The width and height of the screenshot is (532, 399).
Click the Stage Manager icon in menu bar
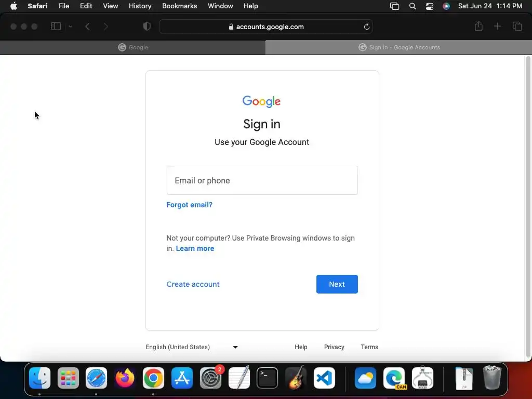(x=394, y=6)
